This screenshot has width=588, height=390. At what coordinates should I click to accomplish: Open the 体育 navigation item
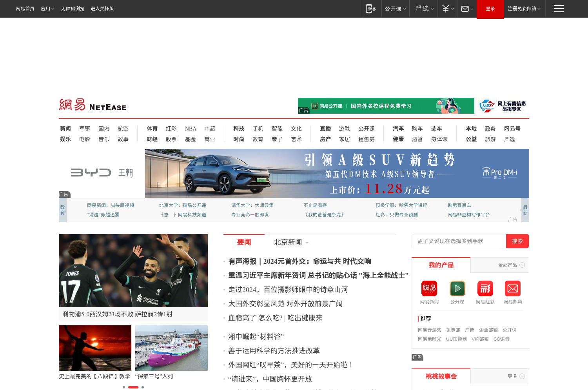pos(152,129)
